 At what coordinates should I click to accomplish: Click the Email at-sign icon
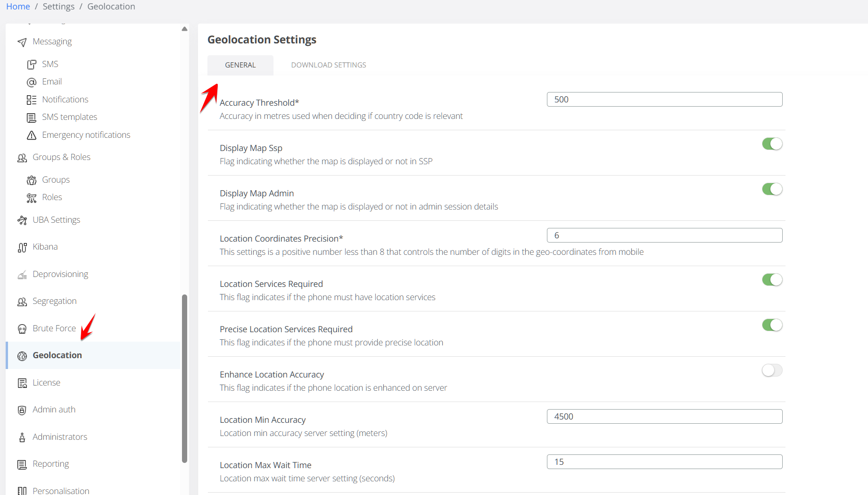(32, 82)
